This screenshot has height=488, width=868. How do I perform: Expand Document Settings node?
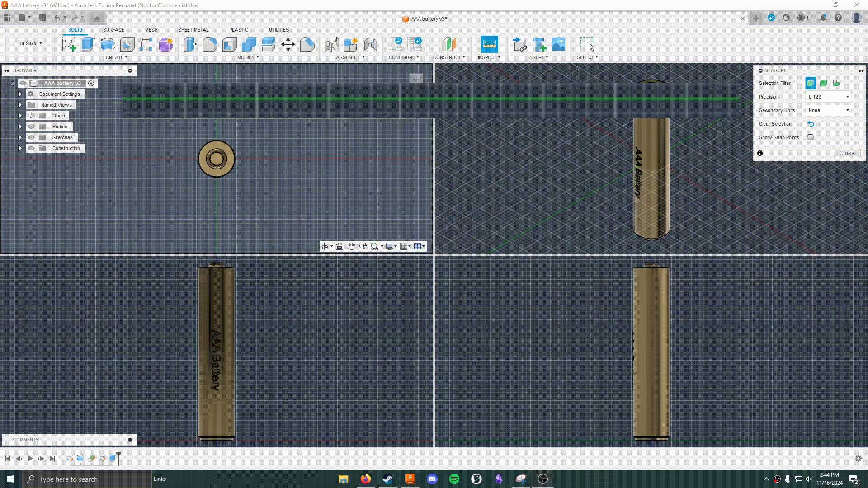point(20,94)
